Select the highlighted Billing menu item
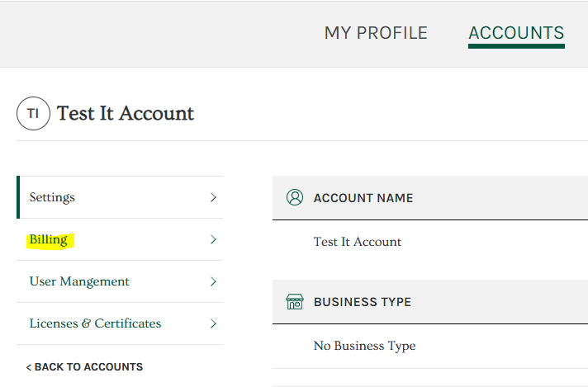The image size is (588, 387). click(x=120, y=239)
